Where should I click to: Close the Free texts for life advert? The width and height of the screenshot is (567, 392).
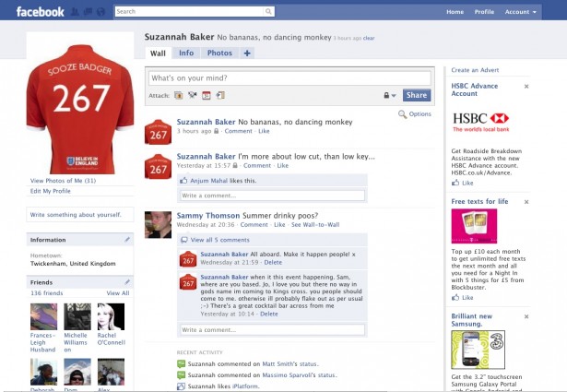526,202
